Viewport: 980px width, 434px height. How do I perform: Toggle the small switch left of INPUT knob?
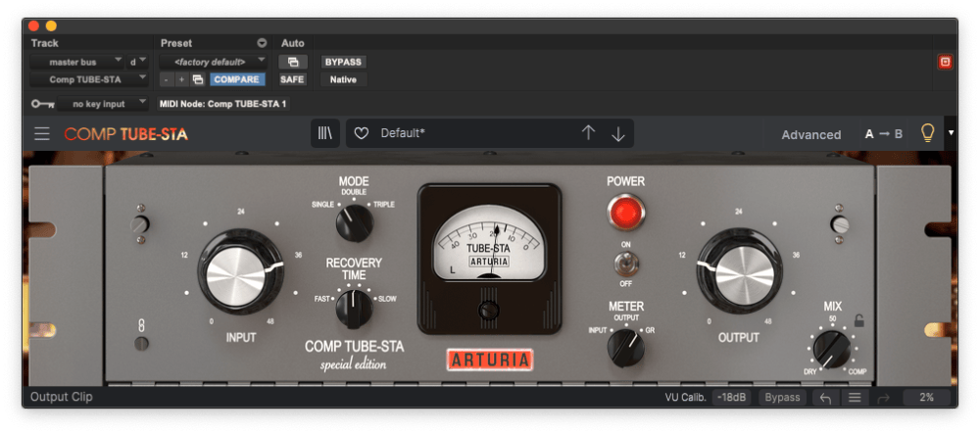(140, 223)
